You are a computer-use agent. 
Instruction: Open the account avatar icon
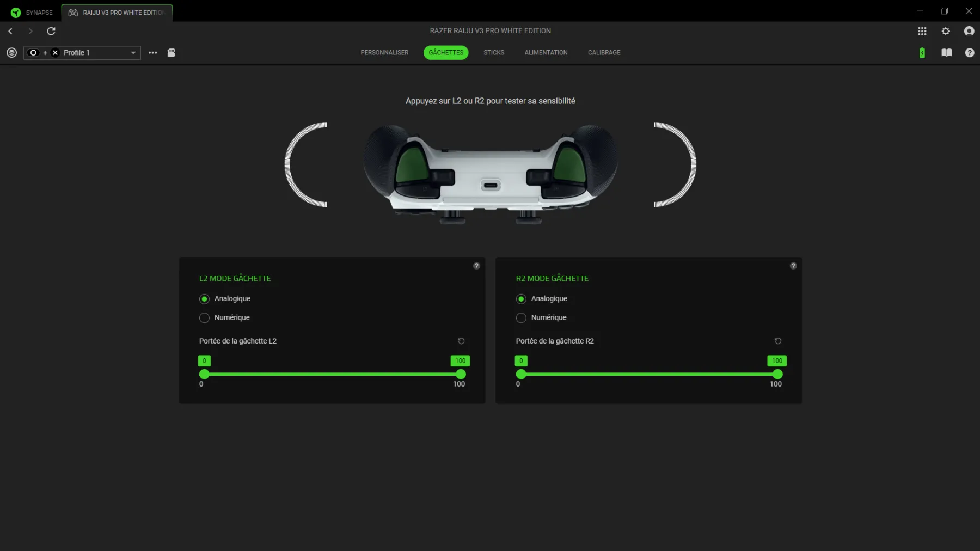969,31
